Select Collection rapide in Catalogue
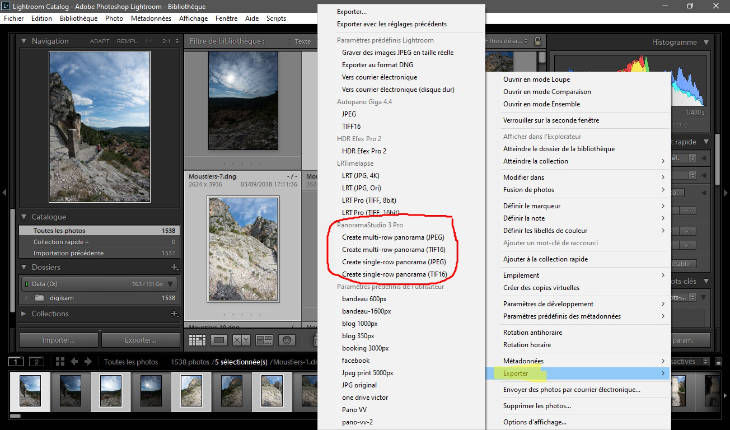The width and height of the screenshot is (730, 430). [x=99, y=242]
